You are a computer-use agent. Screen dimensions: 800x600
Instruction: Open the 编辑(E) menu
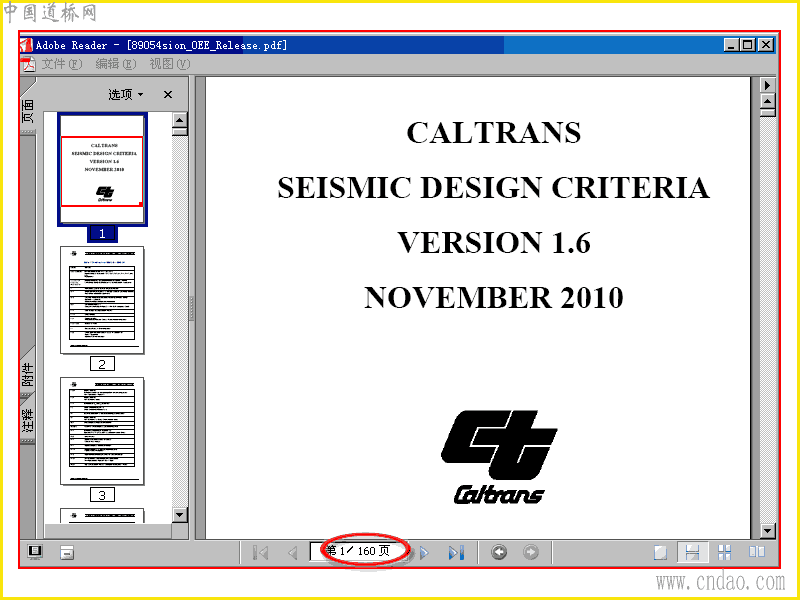(116, 64)
